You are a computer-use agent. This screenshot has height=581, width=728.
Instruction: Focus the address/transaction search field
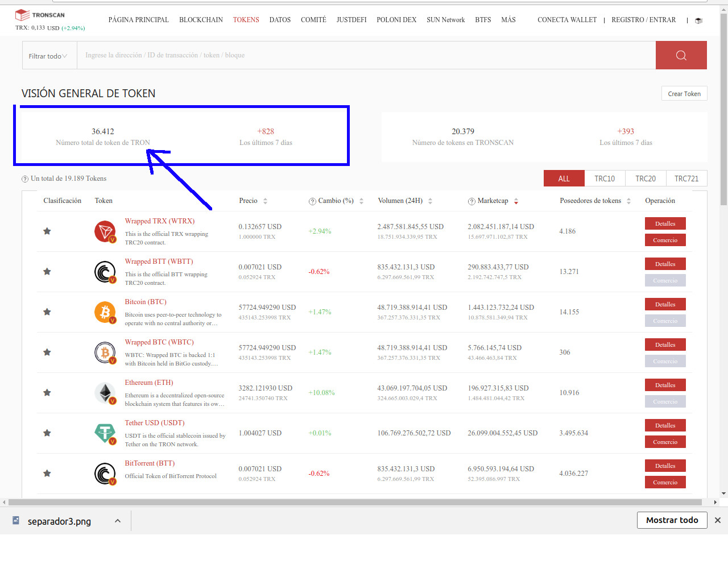click(366, 55)
